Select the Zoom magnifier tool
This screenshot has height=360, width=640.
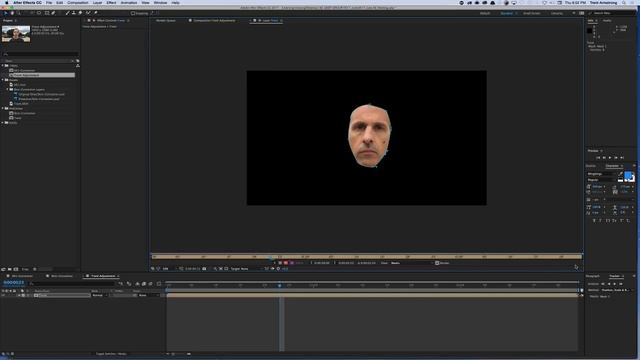19,13
